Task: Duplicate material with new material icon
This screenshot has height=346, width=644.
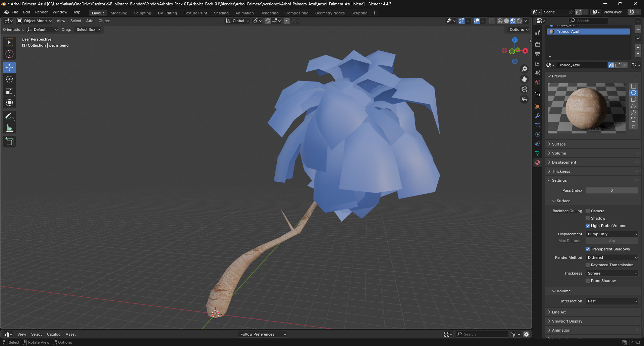Action: (x=618, y=65)
